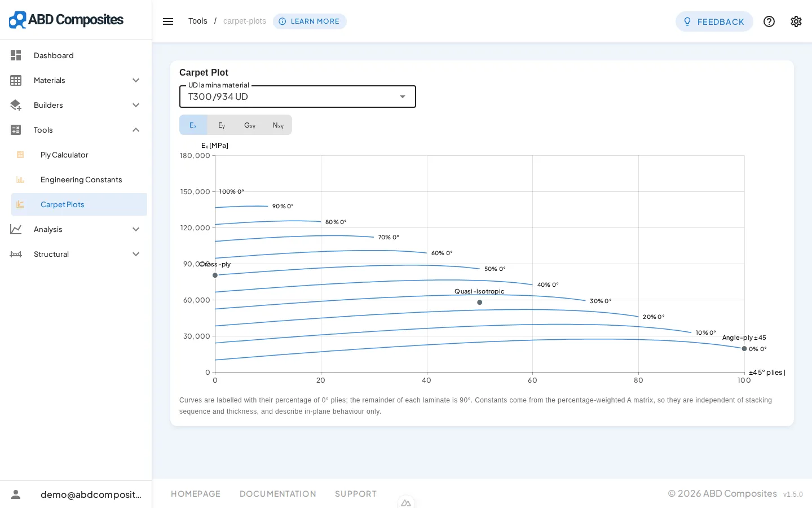Click the Materials menu label
Image resolution: width=812 pixels, height=508 pixels.
50,80
